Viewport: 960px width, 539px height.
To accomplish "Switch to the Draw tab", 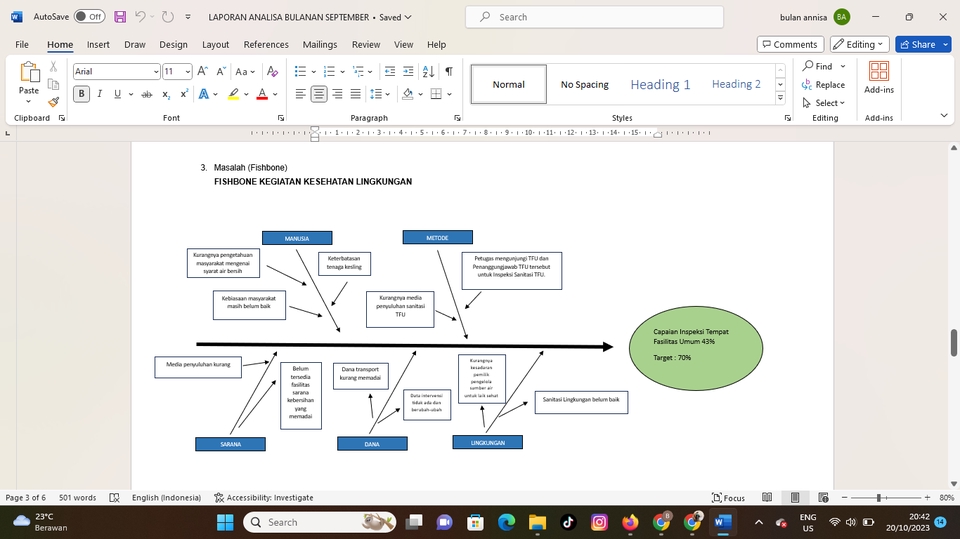I will (x=135, y=44).
